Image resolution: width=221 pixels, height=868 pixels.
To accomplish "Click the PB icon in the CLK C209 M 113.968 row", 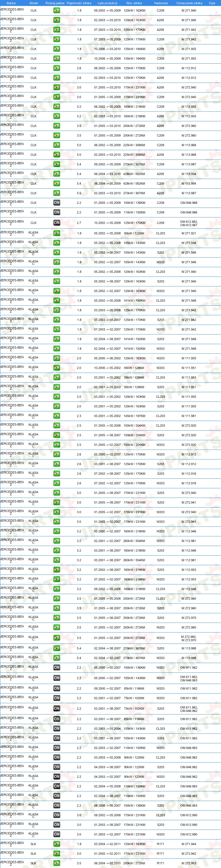I will point(57,145).
